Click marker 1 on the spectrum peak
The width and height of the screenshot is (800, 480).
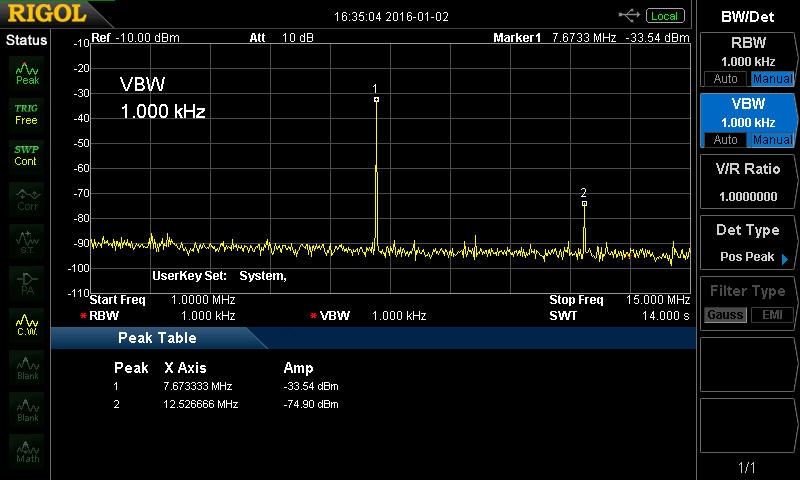coord(376,99)
